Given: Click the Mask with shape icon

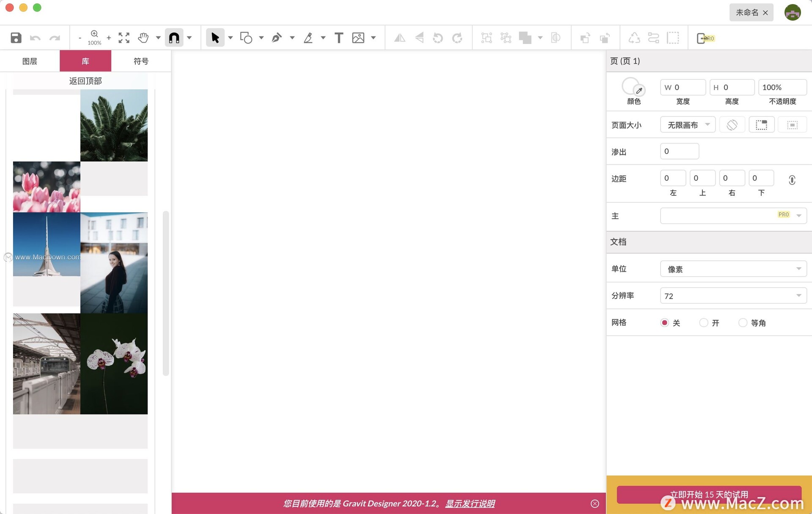Looking at the screenshot, I should point(556,38).
